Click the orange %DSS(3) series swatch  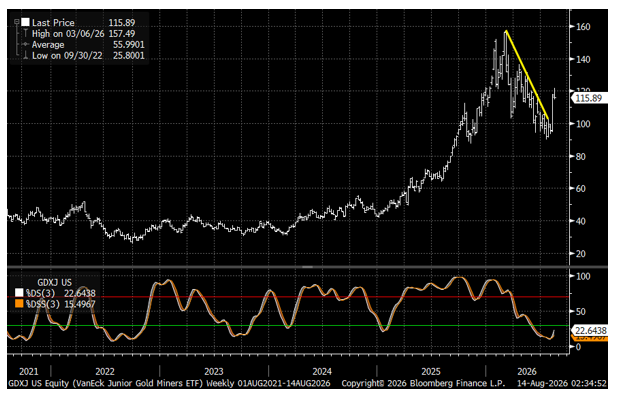[x=19, y=304]
